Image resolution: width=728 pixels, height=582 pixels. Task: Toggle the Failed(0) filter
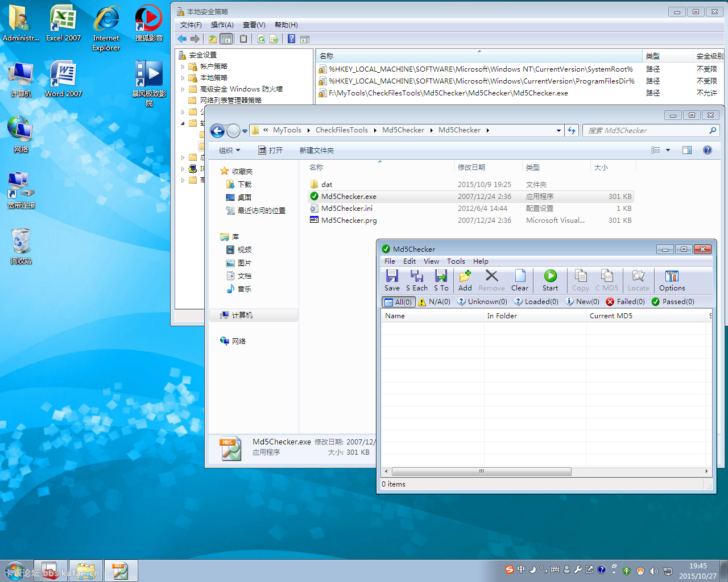625,302
